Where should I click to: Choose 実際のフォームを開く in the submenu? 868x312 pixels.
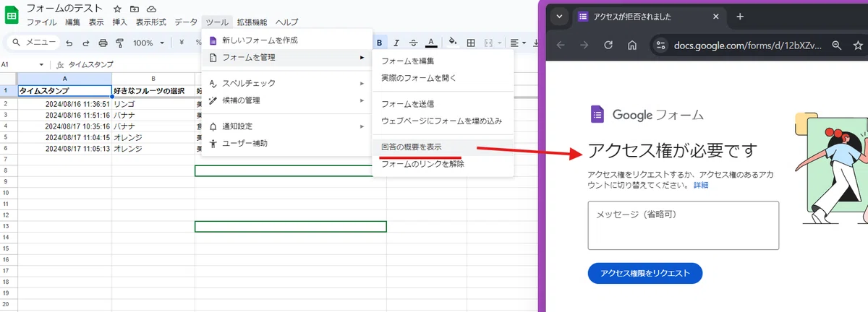(443, 77)
